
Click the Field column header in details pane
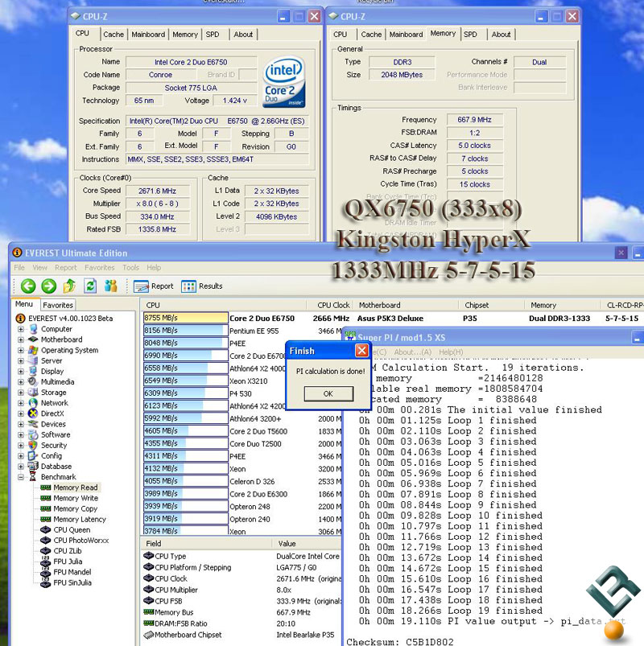point(206,543)
